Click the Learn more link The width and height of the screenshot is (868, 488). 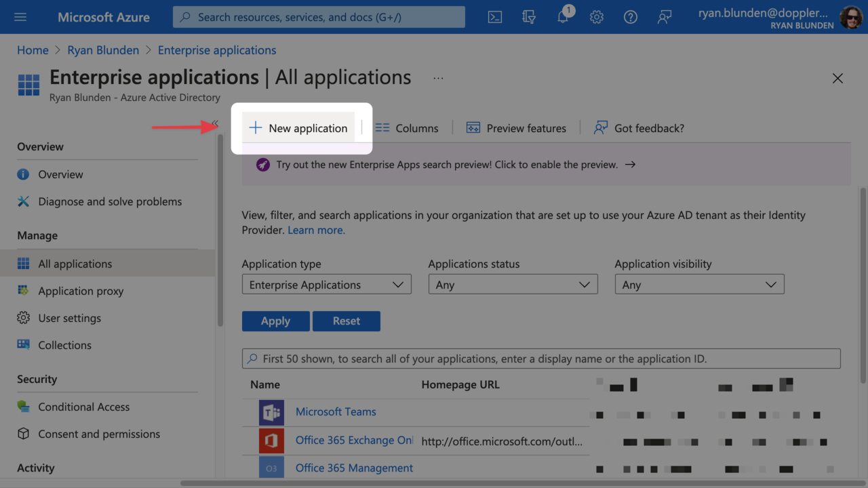(x=316, y=230)
